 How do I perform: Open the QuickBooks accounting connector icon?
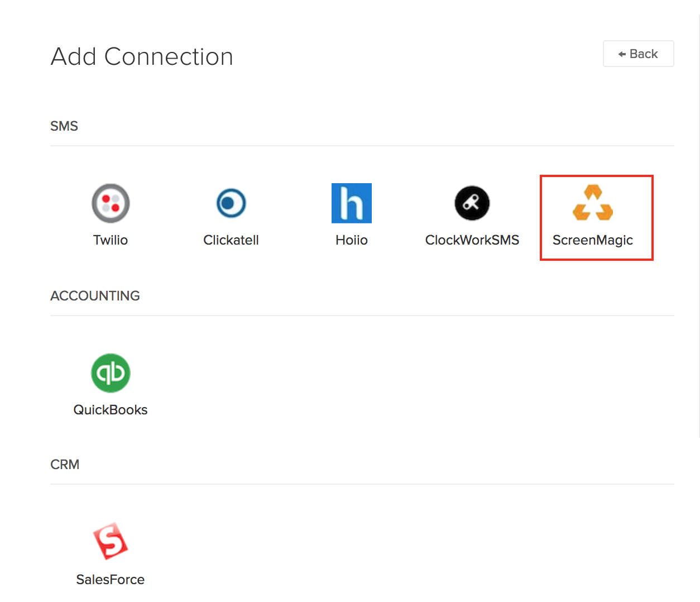pyautogui.click(x=111, y=372)
